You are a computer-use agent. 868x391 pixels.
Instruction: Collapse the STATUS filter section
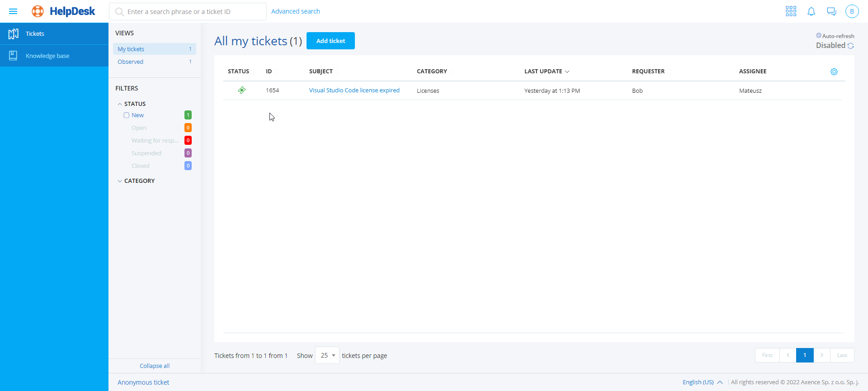[x=120, y=104]
